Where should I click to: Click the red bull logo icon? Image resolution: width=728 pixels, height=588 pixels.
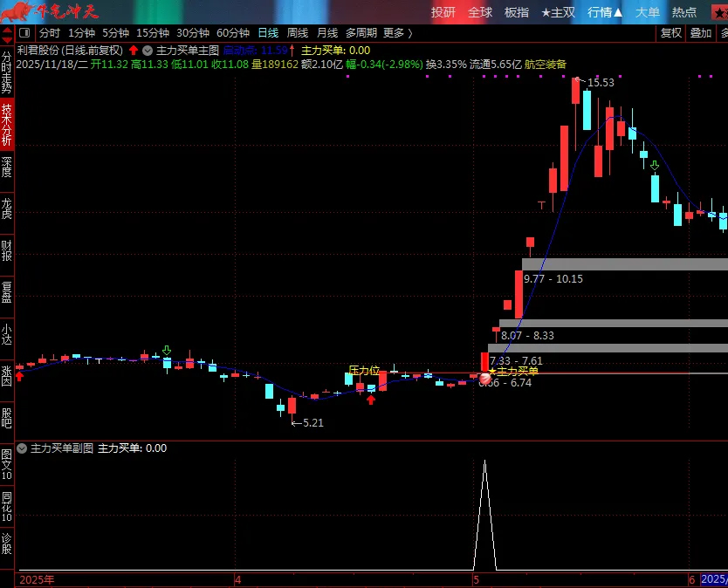(x=17, y=11)
